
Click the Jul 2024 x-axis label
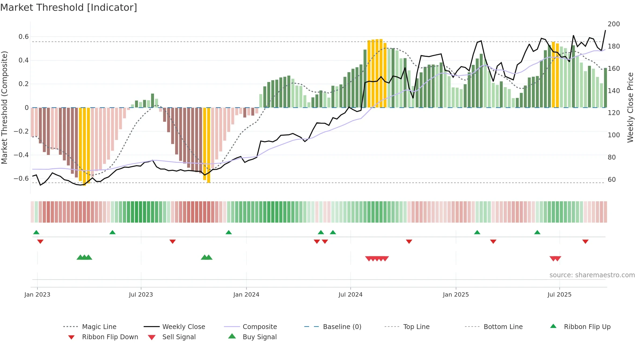[350, 294]
